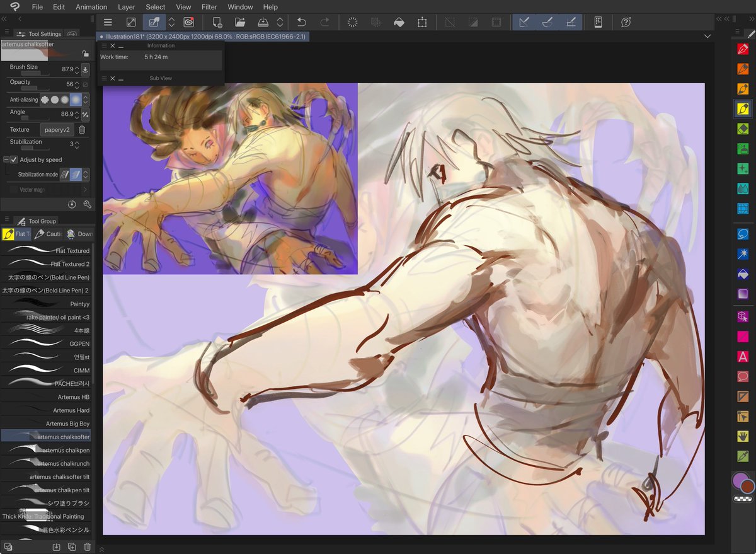Open the smartphone companion mode icon
The height and width of the screenshot is (554, 756).
[x=598, y=22]
